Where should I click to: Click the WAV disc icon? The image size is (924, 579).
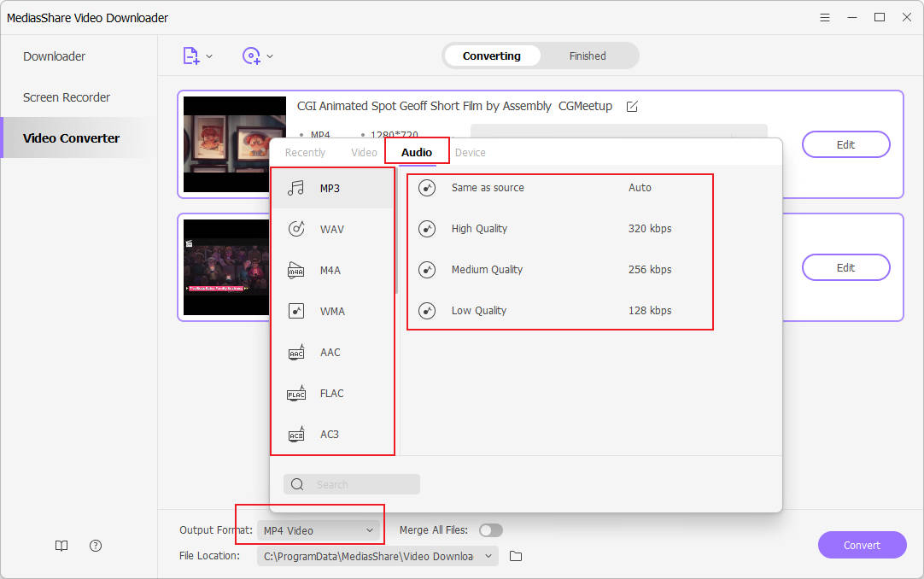pos(295,229)
